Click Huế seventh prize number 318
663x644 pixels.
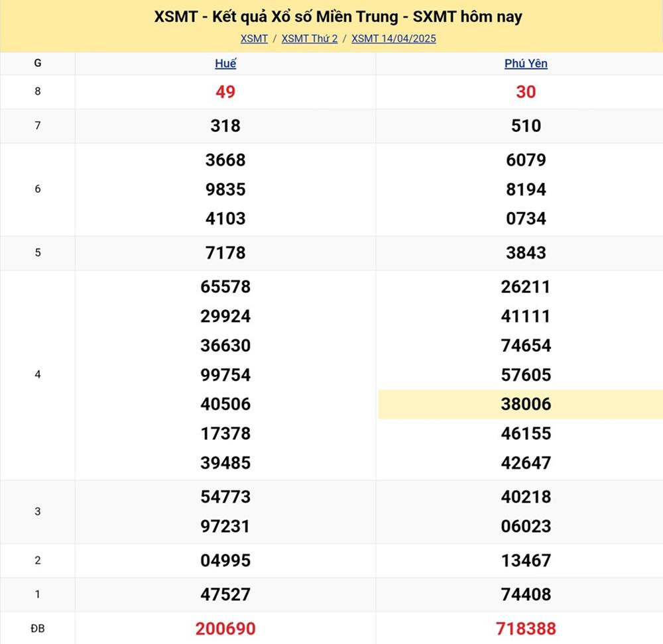click(225, 126)
